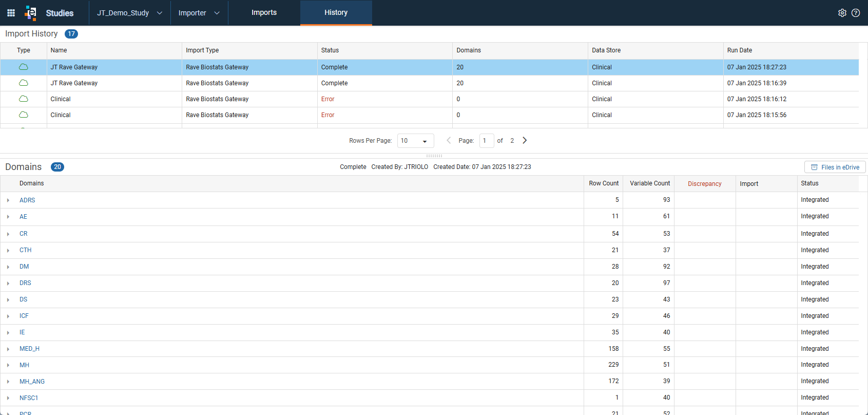The width and height of the screenshot is (868, 415).
Task: Sort by Data Store column header
Action: (655, 50)
